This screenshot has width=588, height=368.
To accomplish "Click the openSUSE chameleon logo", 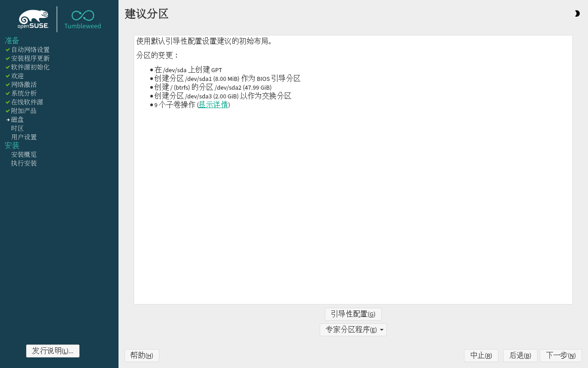I will 33,18.
